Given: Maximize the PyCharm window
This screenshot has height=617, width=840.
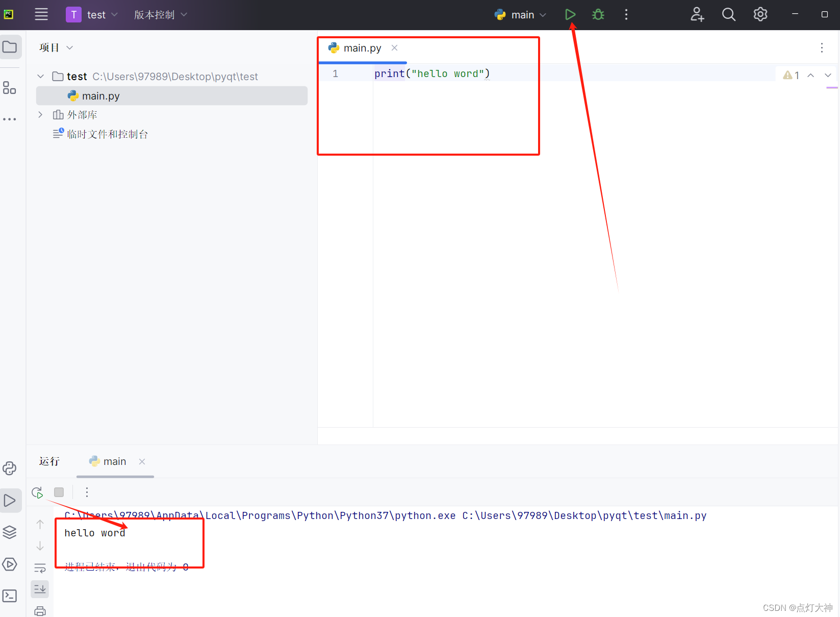Looking at the screenshot, I should pos(824,14).
